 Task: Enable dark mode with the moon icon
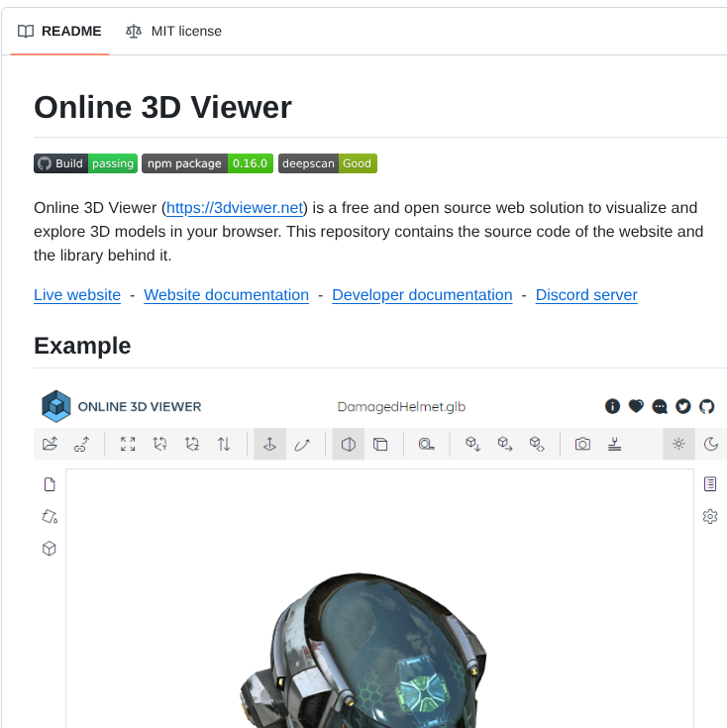[x=711, y=444]
